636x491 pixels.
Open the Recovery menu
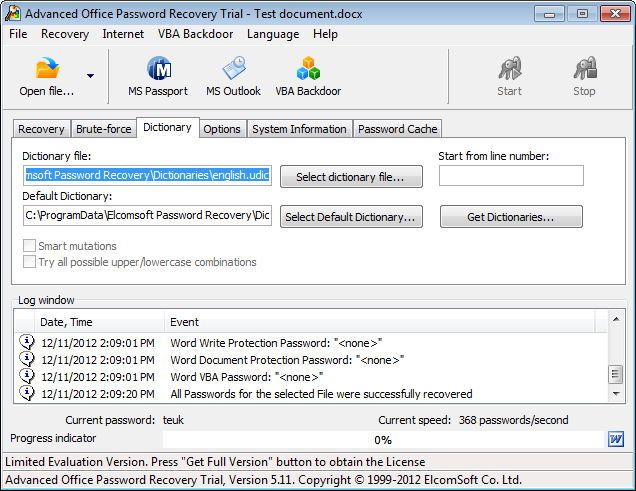coord(65,34)
